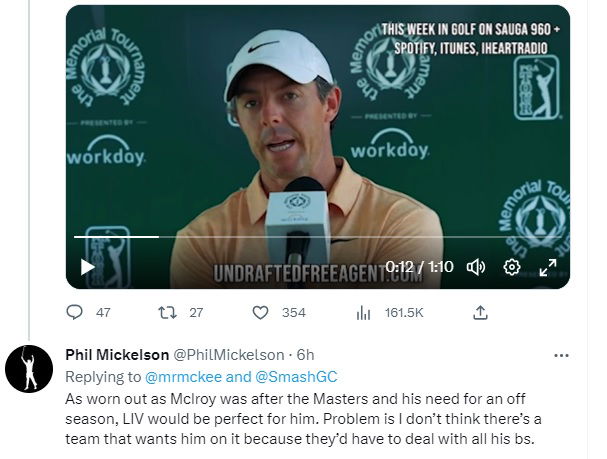Viewport: 607px width, 459px height.
Task: Share the video tweet
Action: tap(480, 313)
